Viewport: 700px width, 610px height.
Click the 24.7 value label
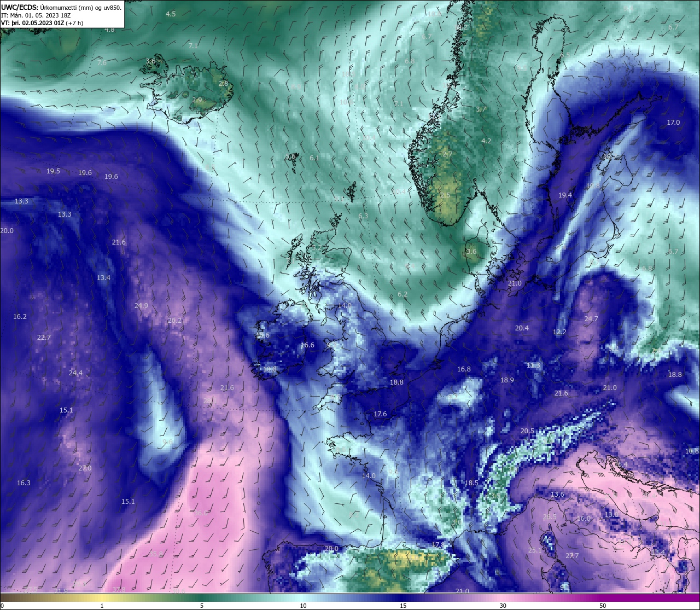tap(591, 318)
